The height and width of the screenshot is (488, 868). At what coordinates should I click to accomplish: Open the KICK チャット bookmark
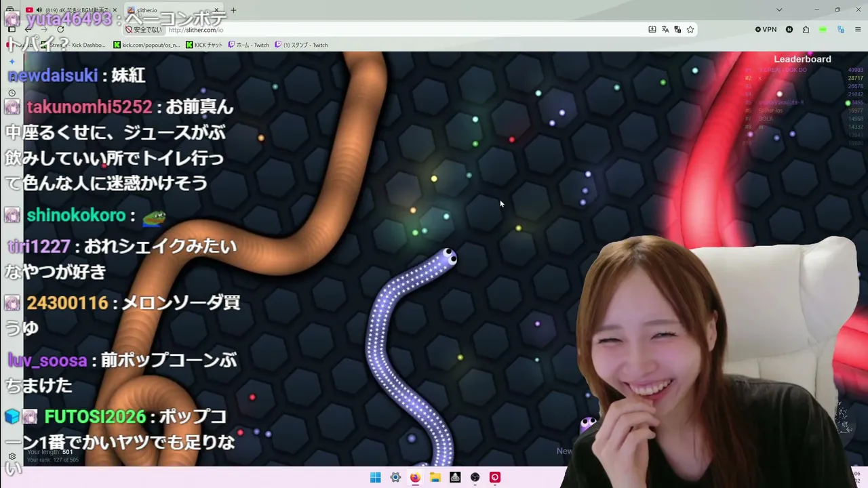coord(205,45)
